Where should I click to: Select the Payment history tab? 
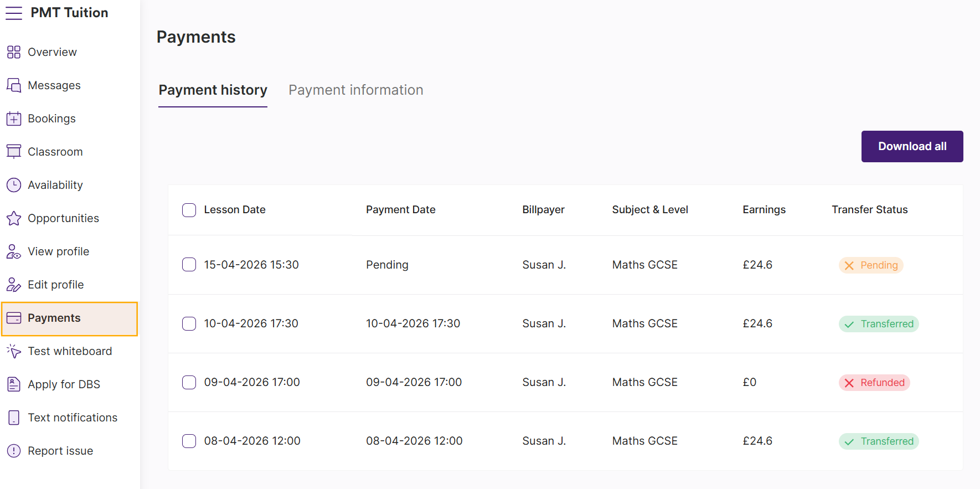(213, 90)
